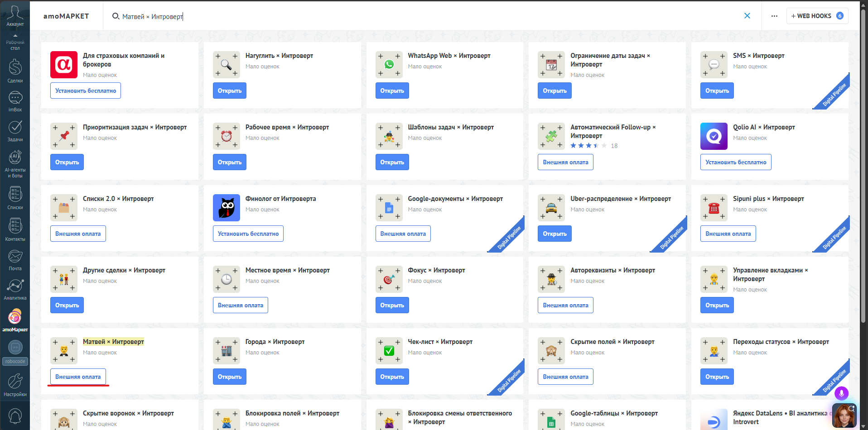This screenshot has width=868, height=430.
Task: Open Контакты in the sidebar
Action: (x=15, y=230)
